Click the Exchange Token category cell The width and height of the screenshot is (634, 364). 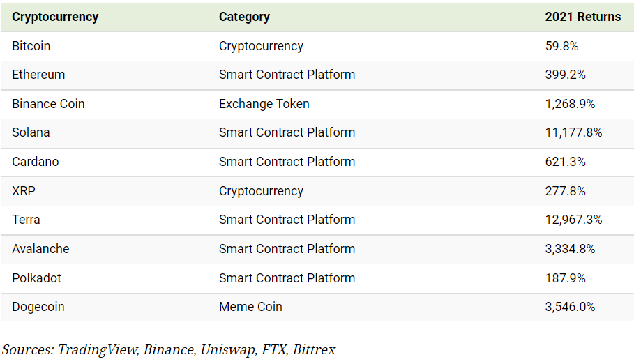pyautogui.click(x=264, y=104)
